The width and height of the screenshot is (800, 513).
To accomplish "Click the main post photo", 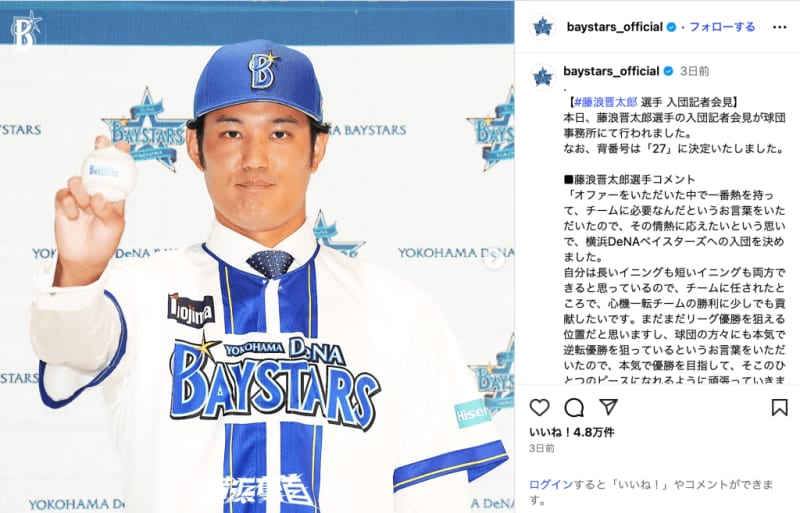I will tap(257, 257).
